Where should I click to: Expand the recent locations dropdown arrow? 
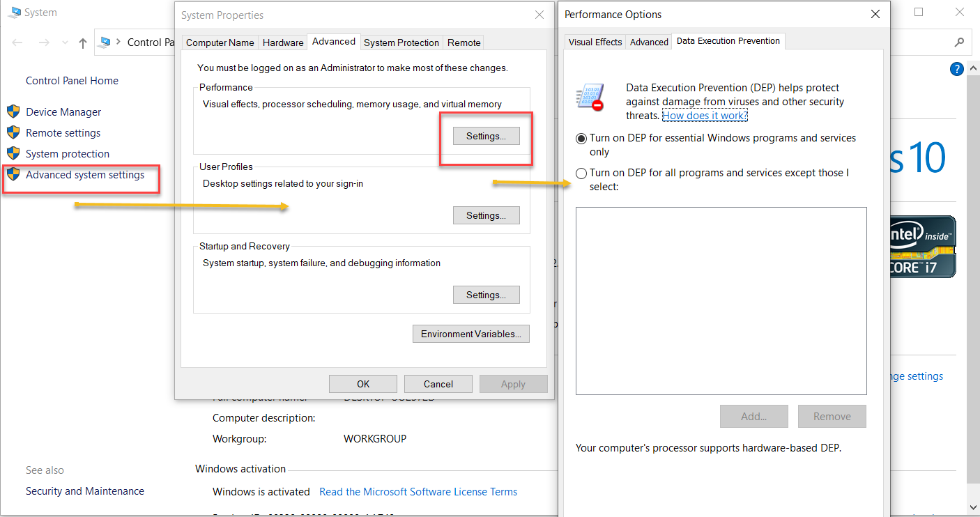[x=65, y=43]
